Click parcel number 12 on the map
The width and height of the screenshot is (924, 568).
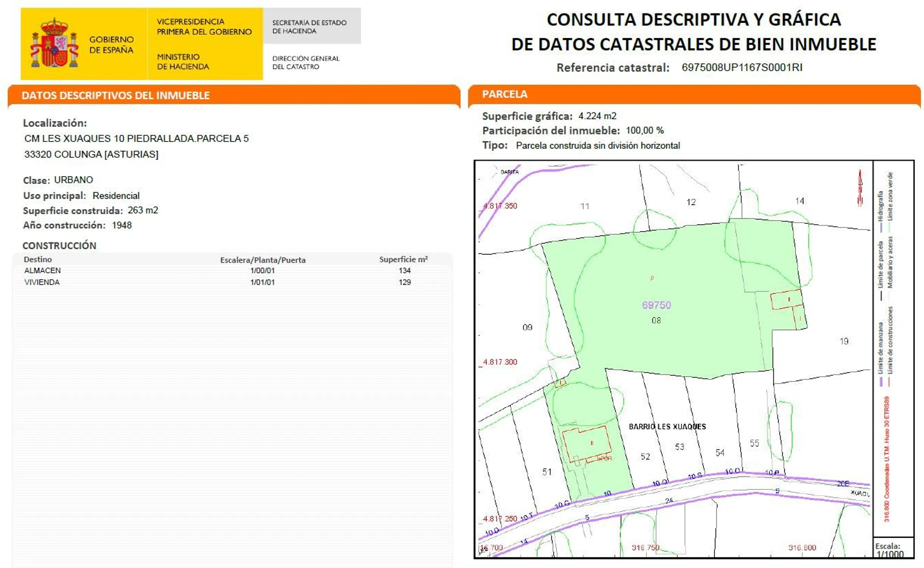691,202
